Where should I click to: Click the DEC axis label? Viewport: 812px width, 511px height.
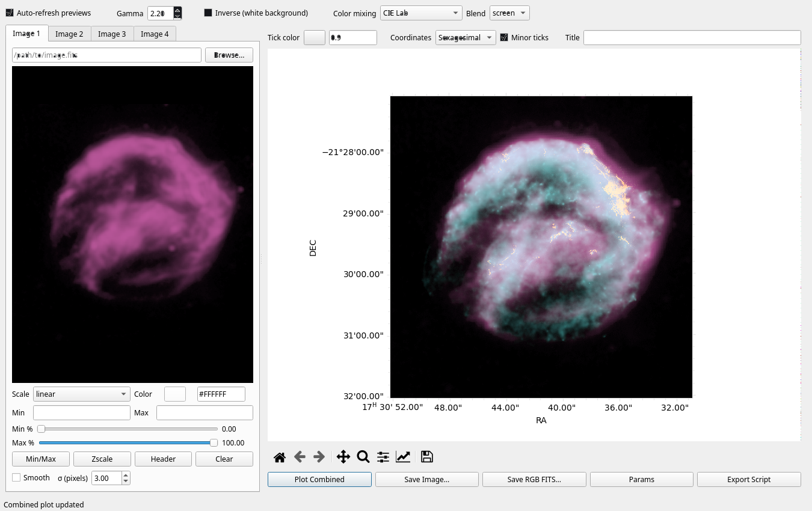[312, 248]
